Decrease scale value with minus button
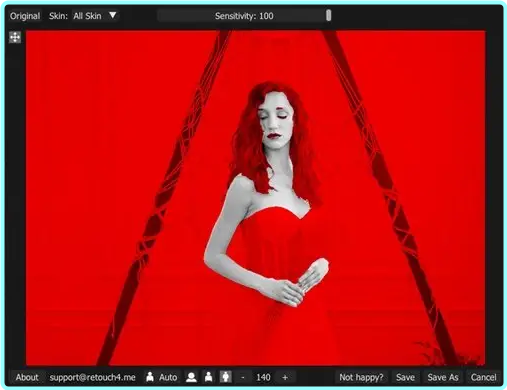 (243, 377)
